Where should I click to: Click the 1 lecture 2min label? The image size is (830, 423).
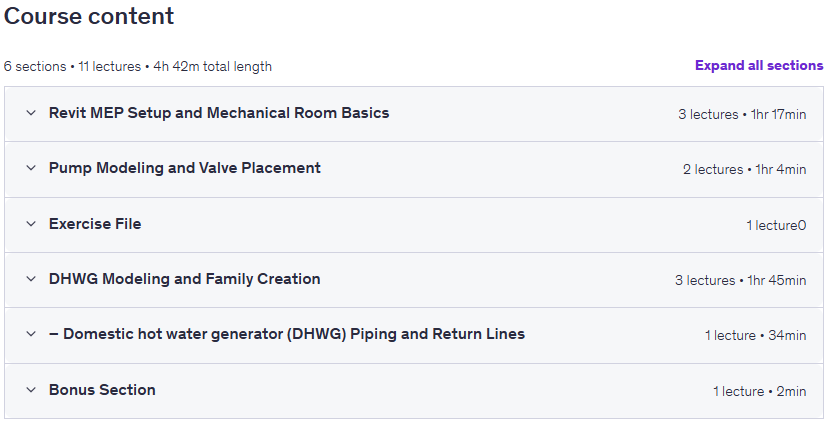760,391
